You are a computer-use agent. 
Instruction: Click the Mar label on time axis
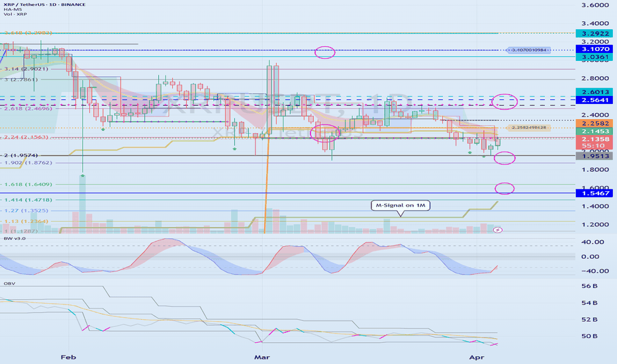tap(261, 357)
